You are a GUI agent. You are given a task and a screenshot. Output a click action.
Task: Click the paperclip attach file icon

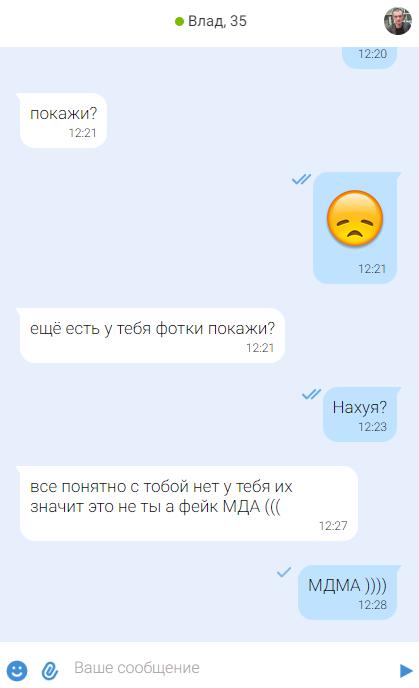pos(50,670)
